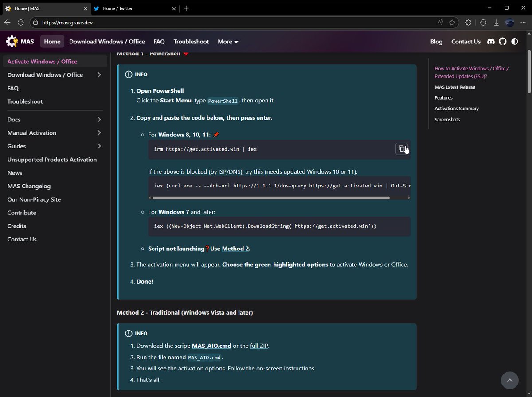
Task: Click the Method 2 link
Action: tap(235, 249)
